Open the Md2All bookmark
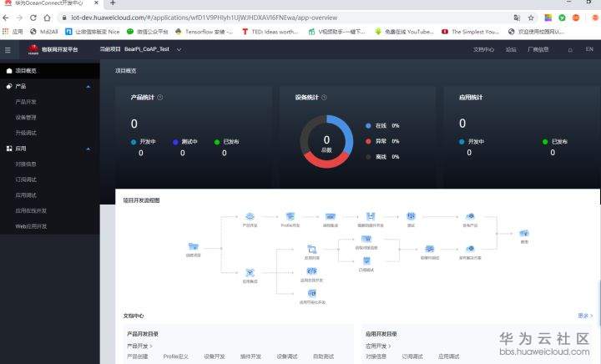601x364 pixels. click(x=44, y=32)
